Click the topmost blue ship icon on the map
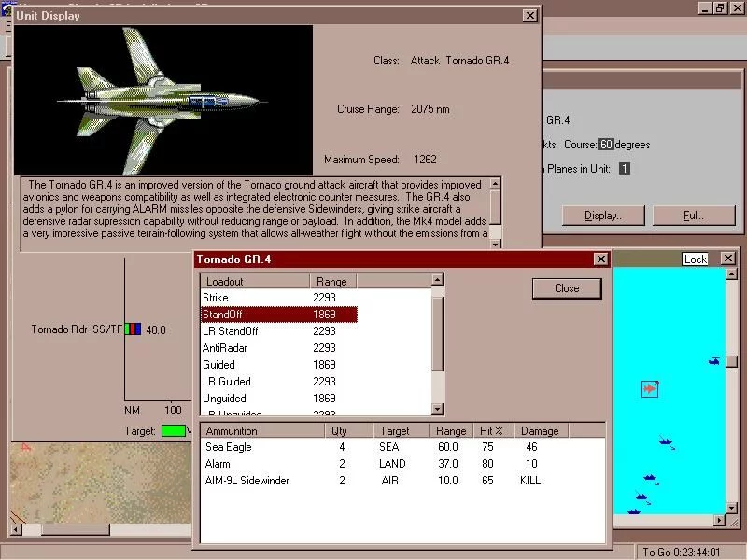The height and width of the screenshot is (560, 747). [x=667, y=442]
